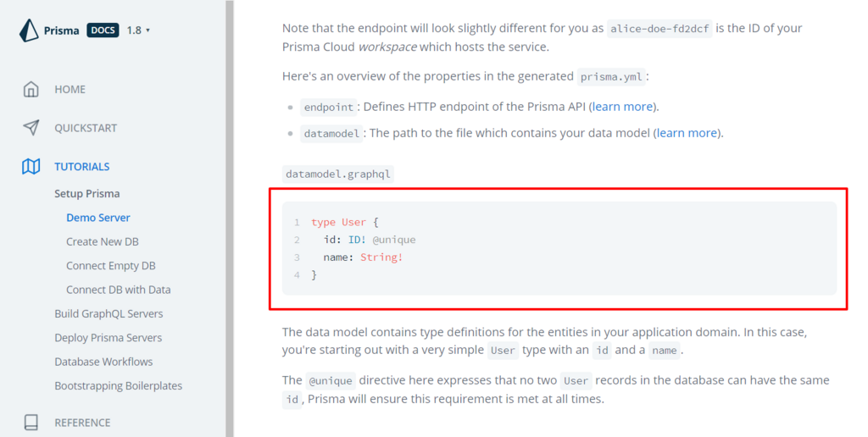868x437 pixels.
Task: Expand Bootstrapping Boilerplates section
Action: point(118,385)
